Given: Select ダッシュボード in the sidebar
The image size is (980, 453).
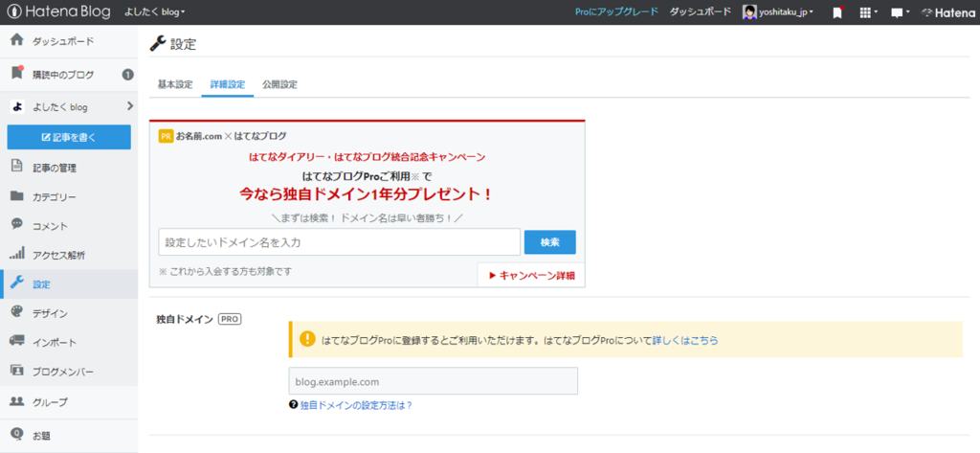Looking at the screenshot, I should coord(63,41).
